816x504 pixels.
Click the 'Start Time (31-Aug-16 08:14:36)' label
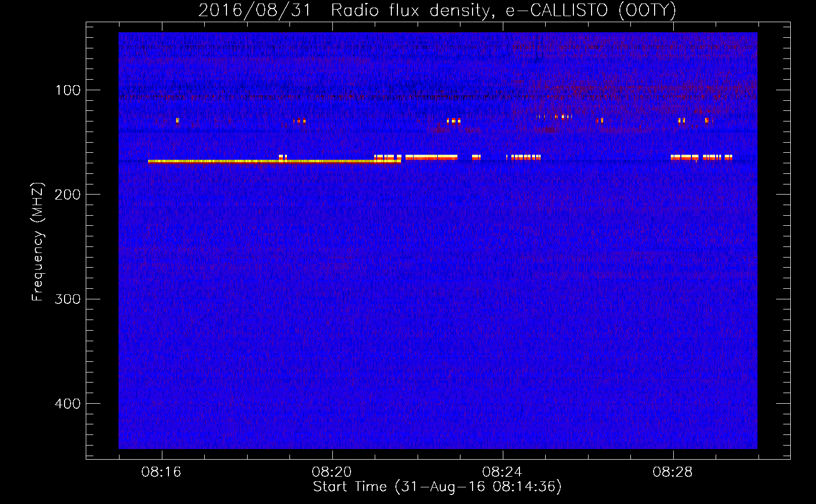click(x=437, y=487)
